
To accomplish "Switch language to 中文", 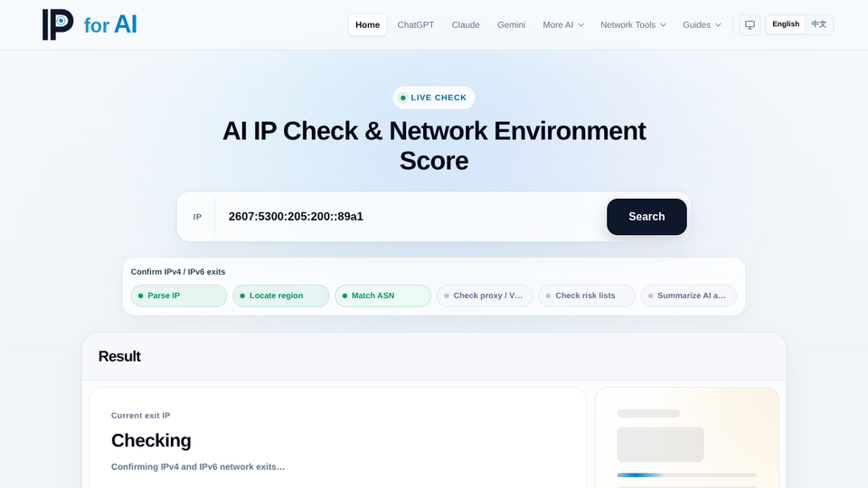I will point(819,24).
